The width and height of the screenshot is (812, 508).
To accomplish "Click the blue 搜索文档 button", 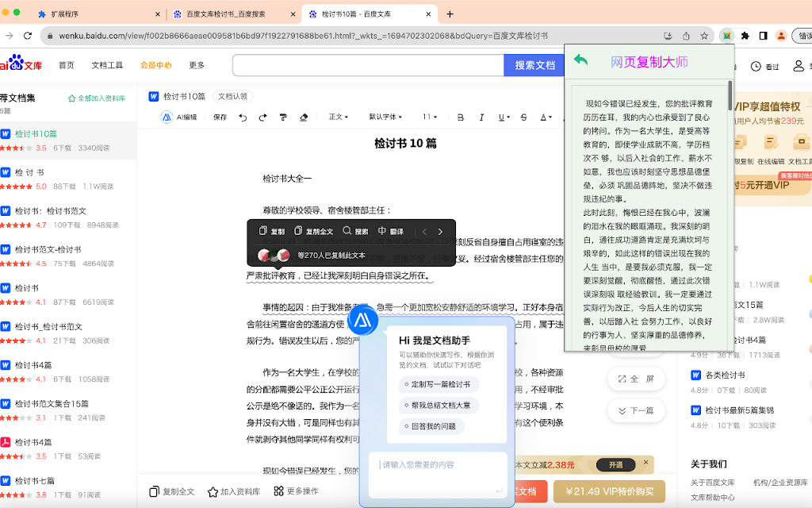I will [534, 65].
